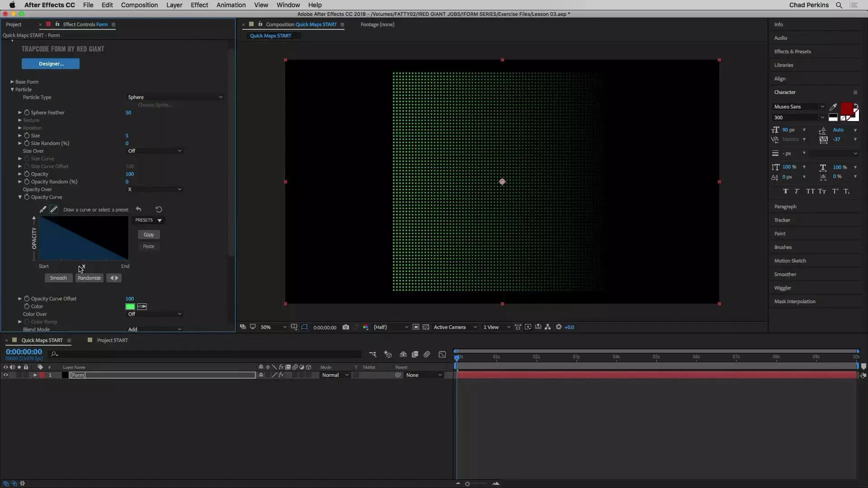
Task: Toggle Draft 3D in timeline
Action: [x=388, y=354]
